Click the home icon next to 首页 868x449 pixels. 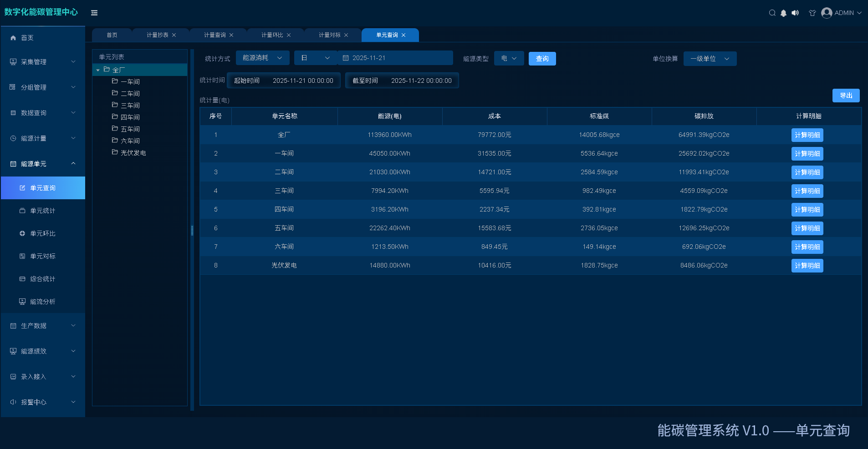[13, 38]
